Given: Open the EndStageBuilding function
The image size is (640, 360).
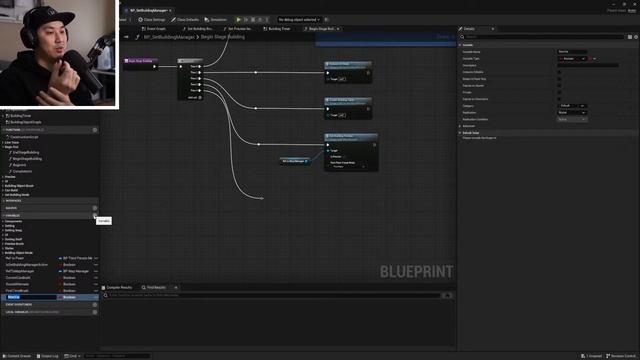Looking at the screenshot, I should tap(26, 153).
